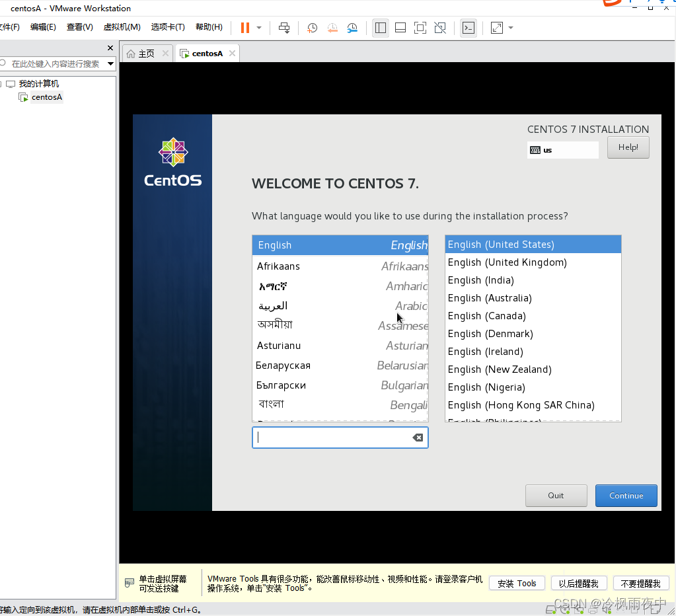Toggle the thumbnail bar view icon
Viewport: 676px width, 616px height.
click(x=400, y=28)
